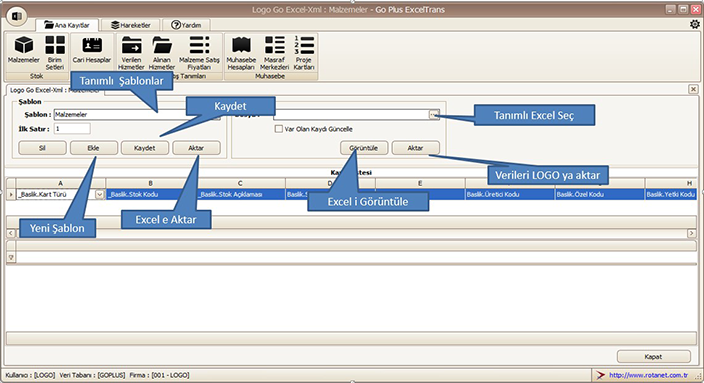
Task: Open Malzeme Satış Fiyatları icon
Action: (x=199, y=53)
